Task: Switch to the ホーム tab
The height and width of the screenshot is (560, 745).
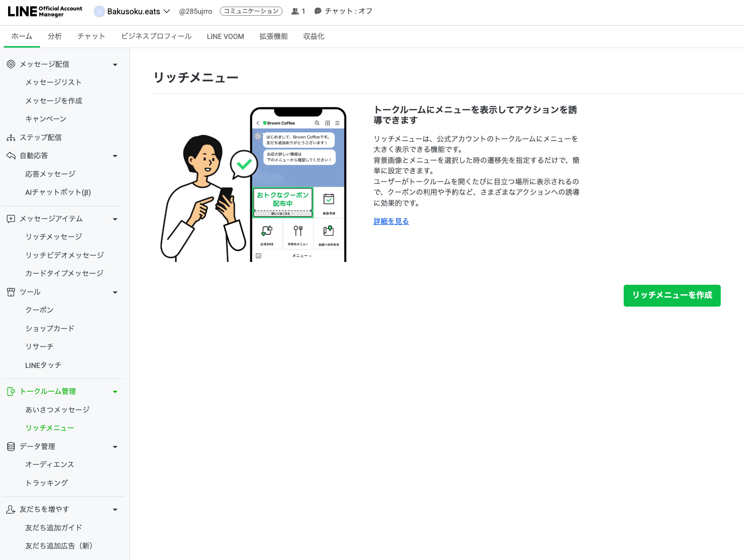Action: pyautogui.click(x=22, y=37)
